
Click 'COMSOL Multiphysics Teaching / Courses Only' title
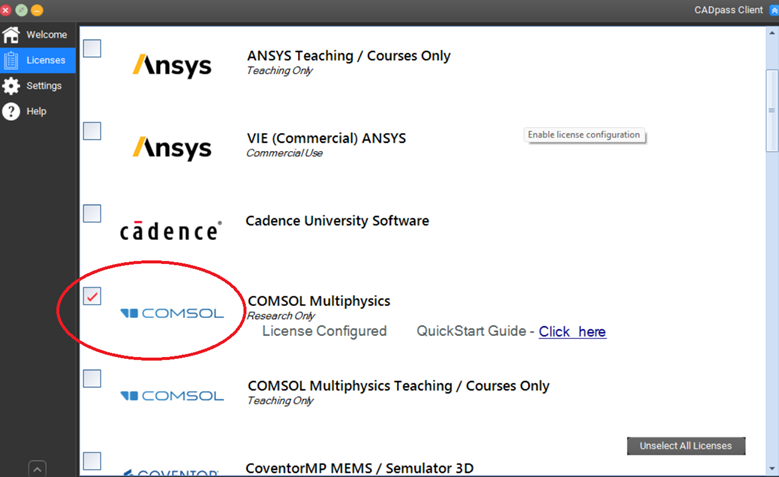click(398, 386)
